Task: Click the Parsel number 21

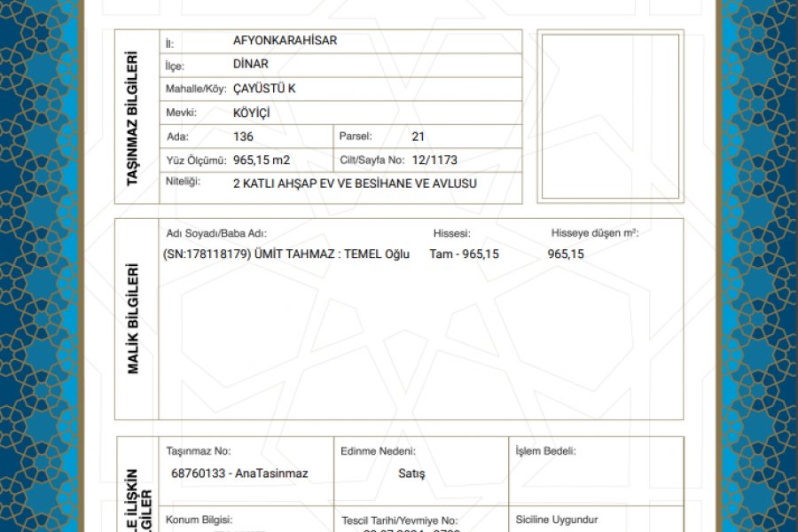Action: pyautogui.click(x=418, y=137)
